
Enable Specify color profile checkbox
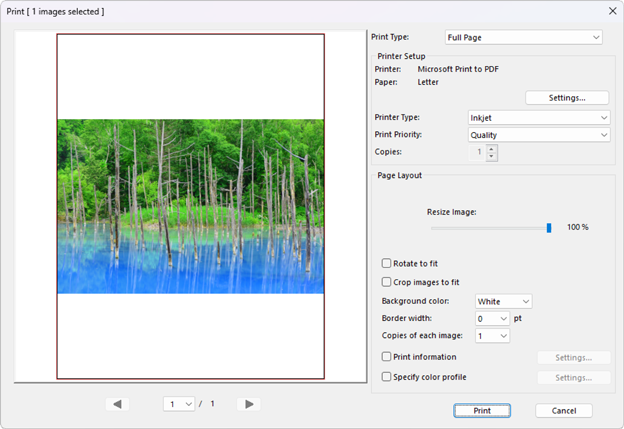(387, 377)
